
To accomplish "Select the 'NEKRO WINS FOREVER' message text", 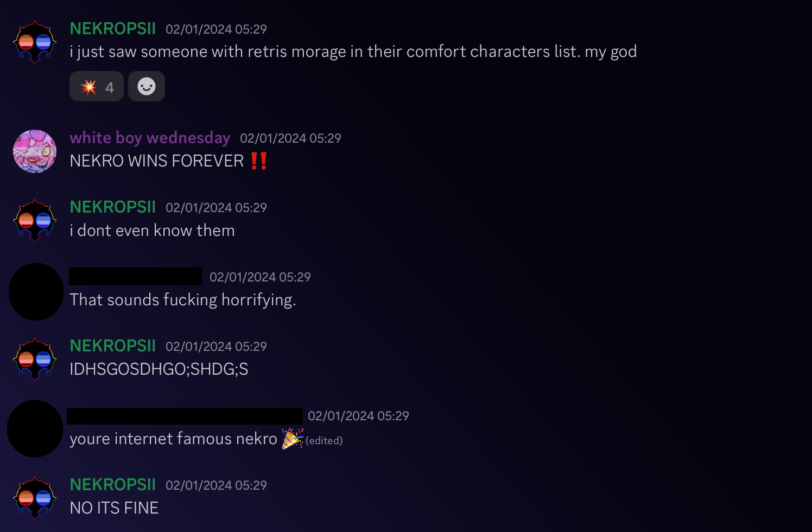I will tap(157, 161).
